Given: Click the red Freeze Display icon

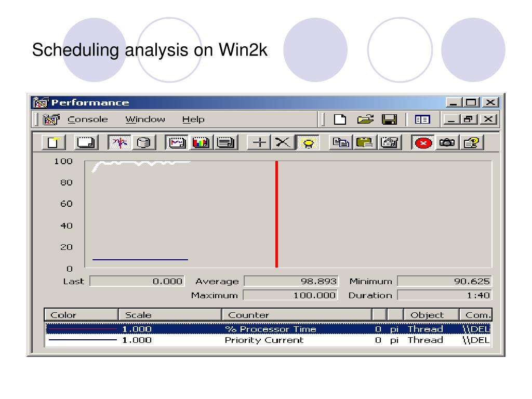Looking at the screenshot, I should [x=423, y=142].
